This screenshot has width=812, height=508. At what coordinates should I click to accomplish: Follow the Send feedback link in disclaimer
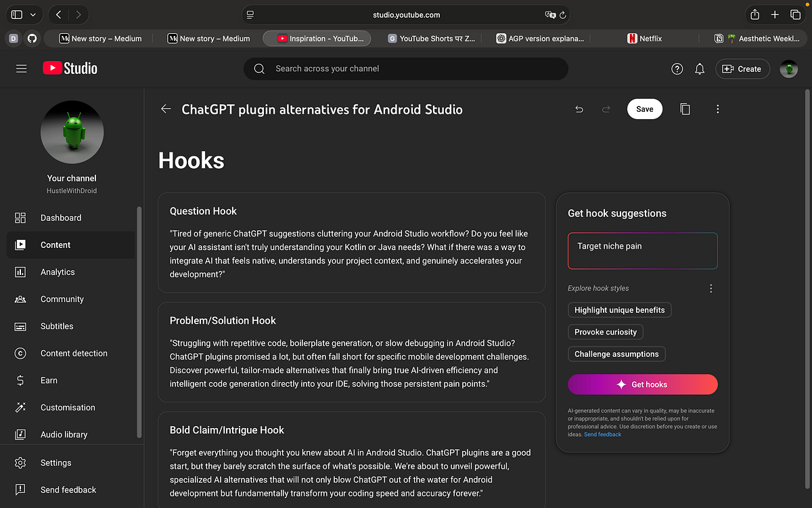602,435
